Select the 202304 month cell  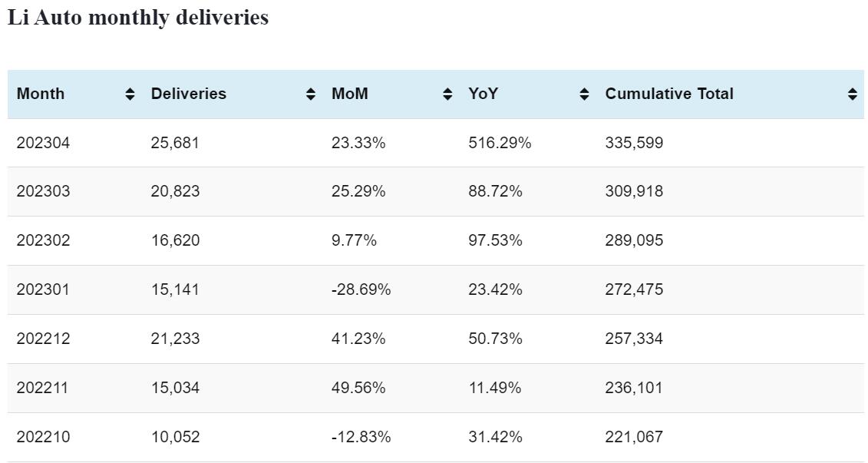pos(43,143)
